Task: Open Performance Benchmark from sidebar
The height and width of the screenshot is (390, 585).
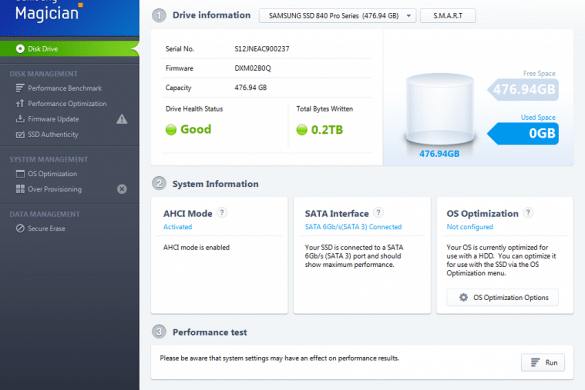Action: 59,88
